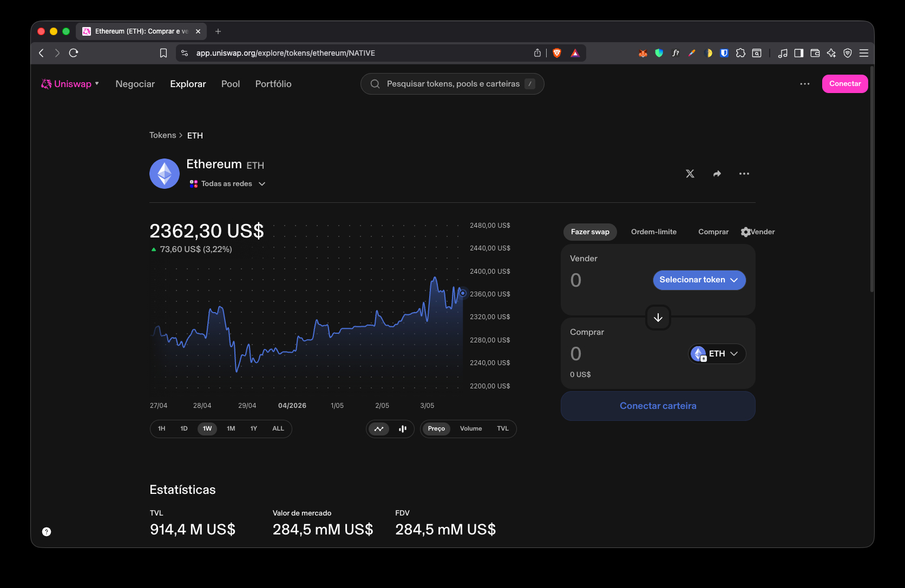Image resolution: width=905 pixels, height=588 pixels.
Task: Click the chart's current price marker dot
Action: 463,293
